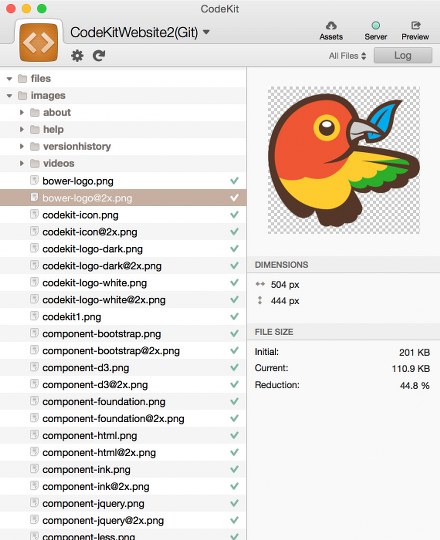Click the DIMENSIONS section header
This screenshot has height=540, width=440.
pyautogui.click(x=281, y=265)
